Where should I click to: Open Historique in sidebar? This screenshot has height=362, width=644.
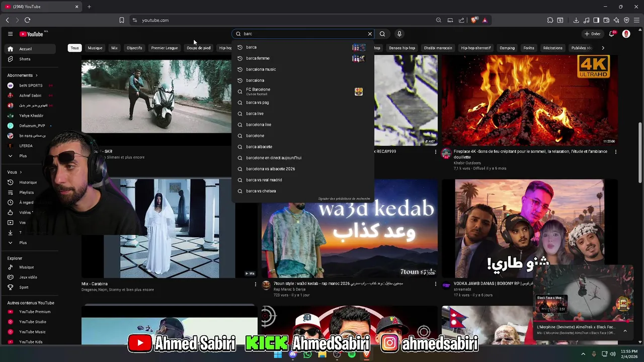pos(30,183)
